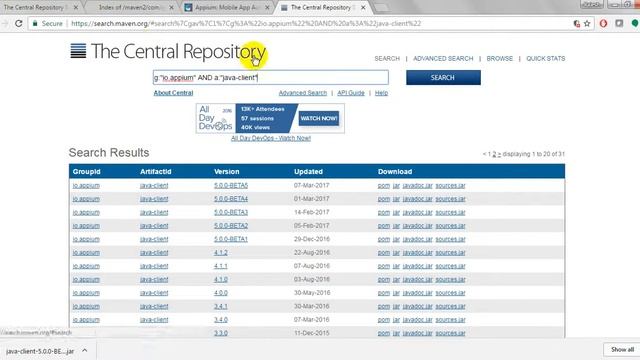Click the browser address bar URL
The width and height of the screenshot is (640, 360).
pos(246,24)
